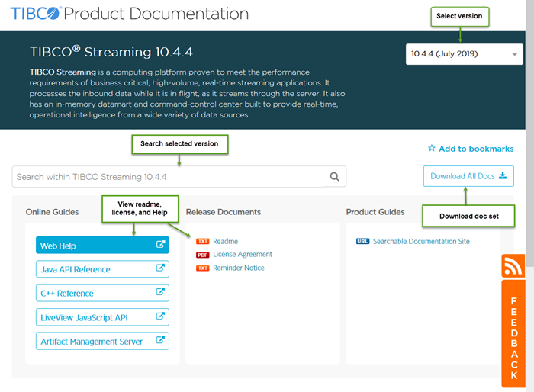The image size is (534, 392).
Task: Click the TXT icon next to Readme
Action: [x=203, y=242]
